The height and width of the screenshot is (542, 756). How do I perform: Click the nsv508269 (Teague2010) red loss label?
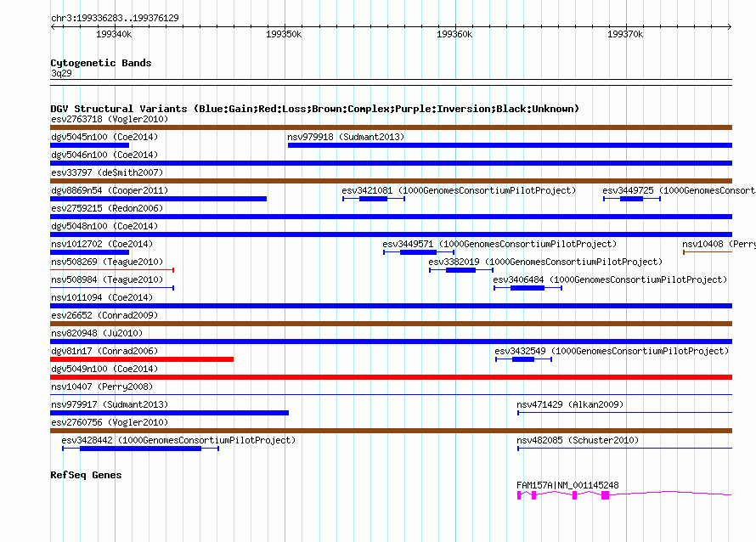107,262
